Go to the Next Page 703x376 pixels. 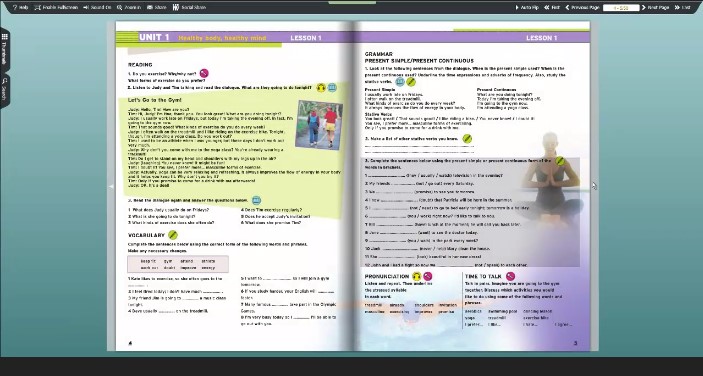[655, 7]
